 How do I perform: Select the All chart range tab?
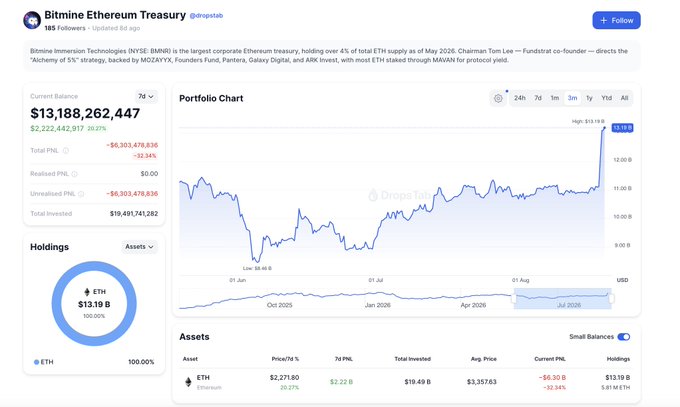[624, 98]
